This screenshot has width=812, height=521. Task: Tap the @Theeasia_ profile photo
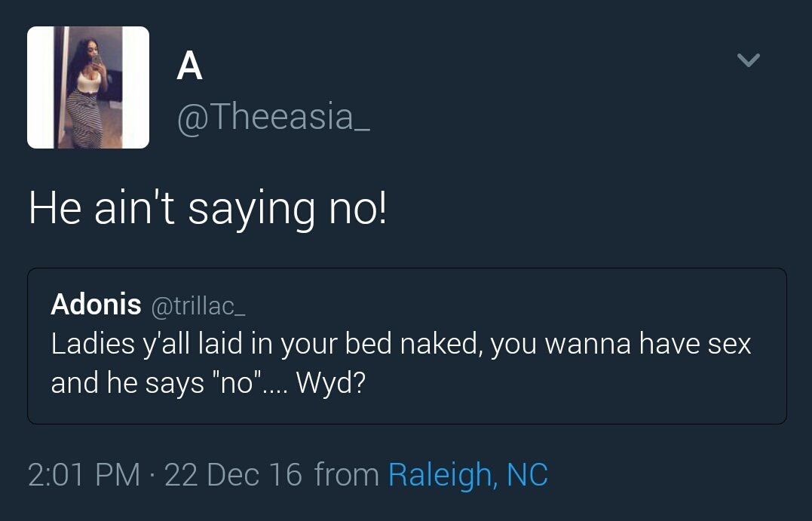88,87
